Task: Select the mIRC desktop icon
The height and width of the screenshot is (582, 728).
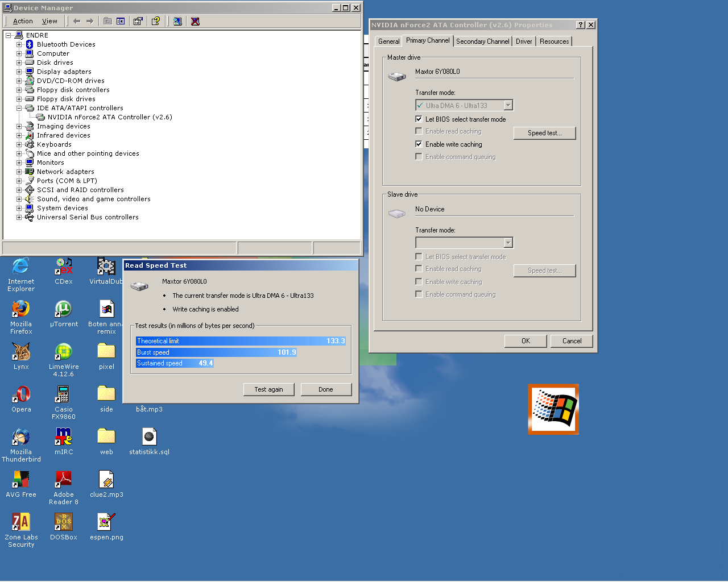Action: (x=63, y=437)
